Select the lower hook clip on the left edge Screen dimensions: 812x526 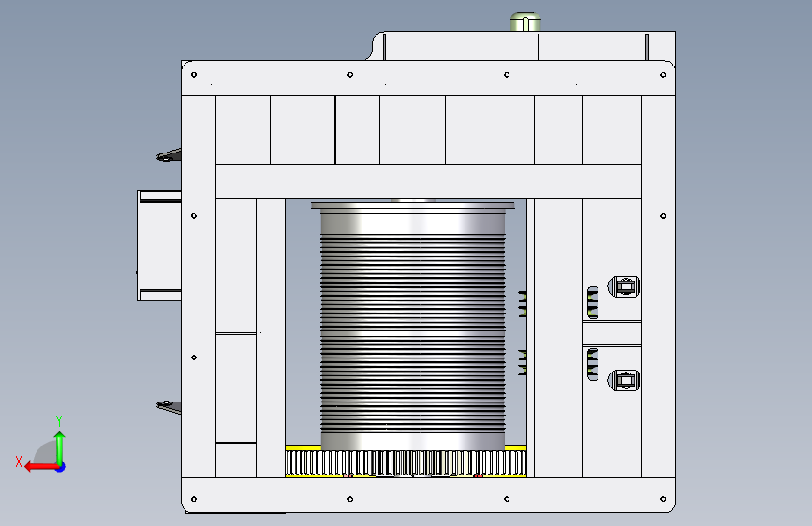(169, 407)
